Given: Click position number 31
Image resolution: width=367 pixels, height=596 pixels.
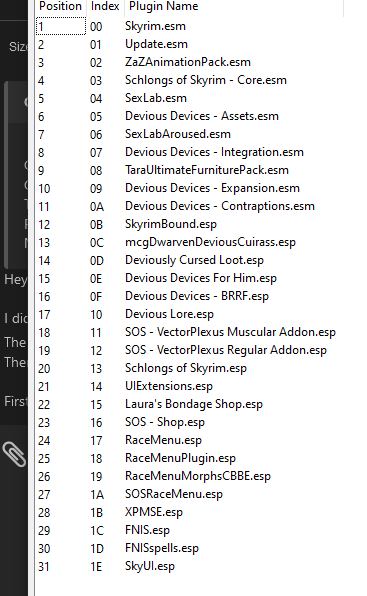Looking at the screenshot, I should [x=44, y=567].
